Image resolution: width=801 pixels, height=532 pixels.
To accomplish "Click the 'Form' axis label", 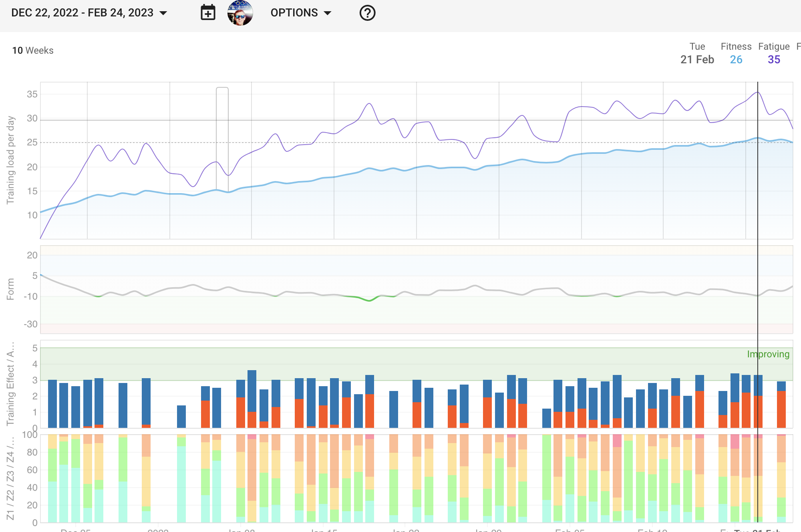I will 10,289.
